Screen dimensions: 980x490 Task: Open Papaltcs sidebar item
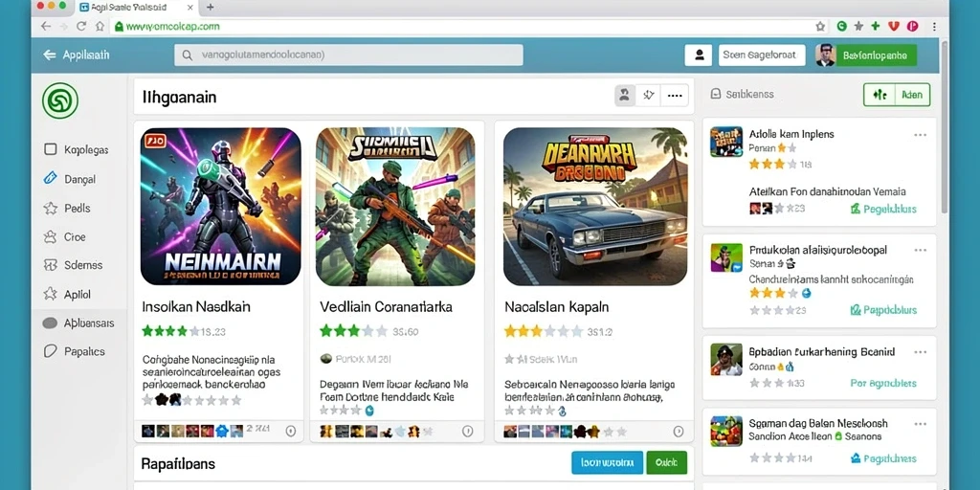[x=74, y=351]
